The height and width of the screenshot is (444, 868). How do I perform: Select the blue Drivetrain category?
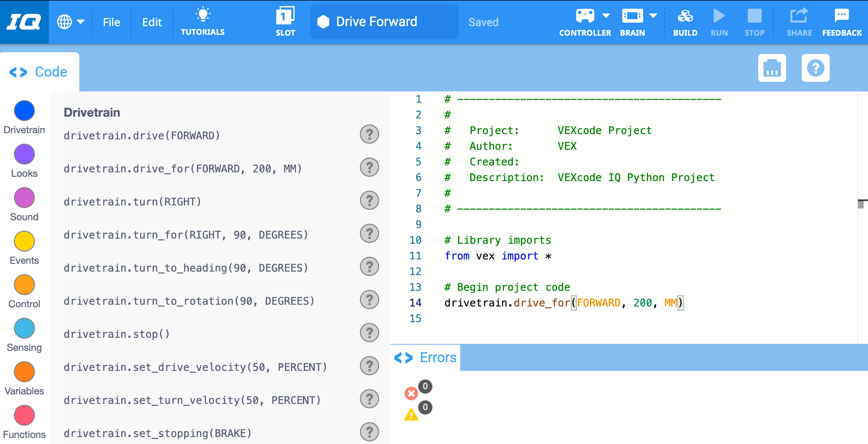(24, 111)
